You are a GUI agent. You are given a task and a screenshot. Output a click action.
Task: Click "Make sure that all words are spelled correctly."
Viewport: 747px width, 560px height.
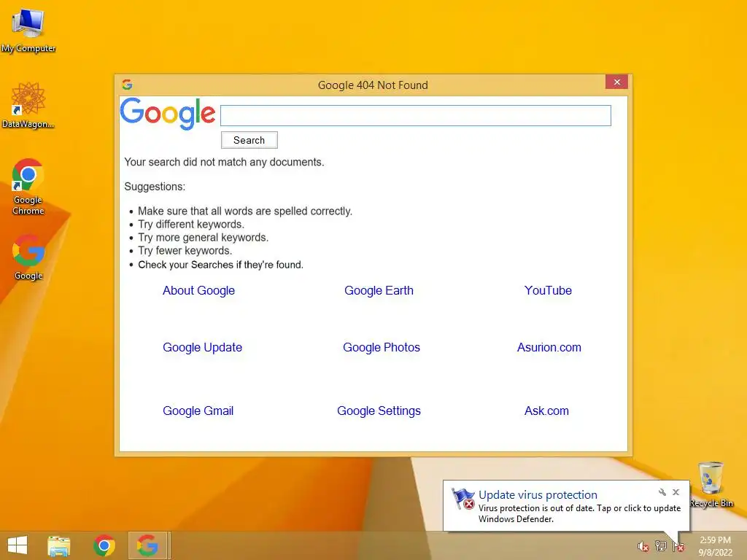click(x=245, y=211)
